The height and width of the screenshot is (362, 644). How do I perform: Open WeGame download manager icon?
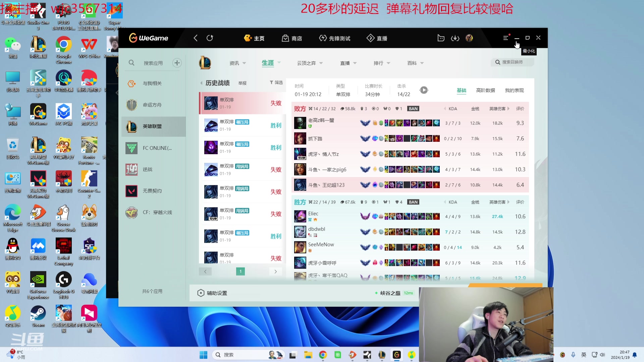[x=455, y=38]
